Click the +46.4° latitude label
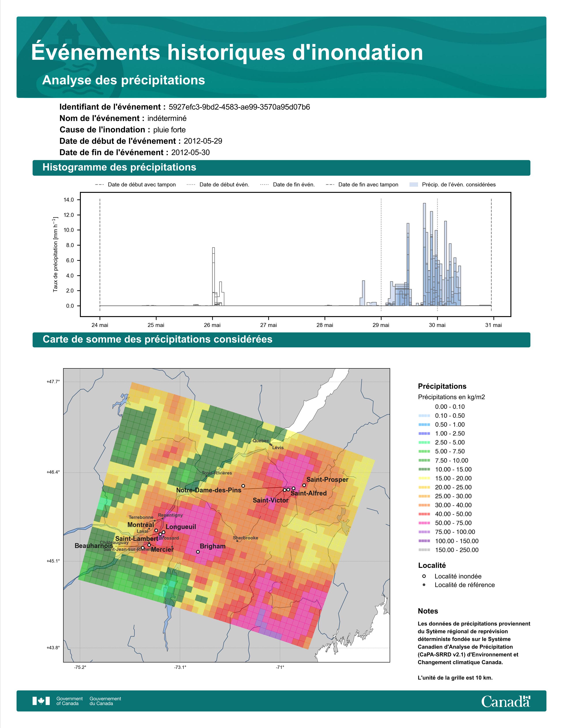The height and width of the screenshot is (728, 563). (53, 472)
